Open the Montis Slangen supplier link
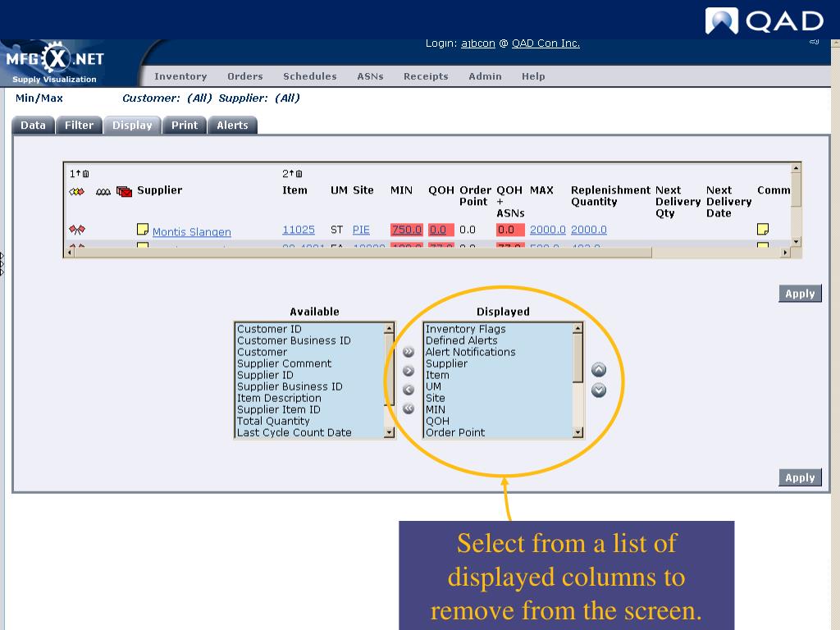840x630 pixels. (x=192, y=232)
